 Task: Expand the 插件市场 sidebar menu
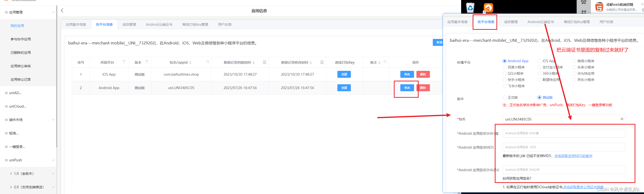53,120
